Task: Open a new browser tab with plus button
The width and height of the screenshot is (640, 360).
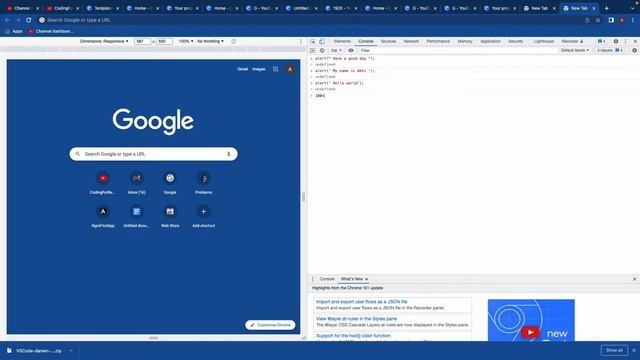Action: coord(607,8)
